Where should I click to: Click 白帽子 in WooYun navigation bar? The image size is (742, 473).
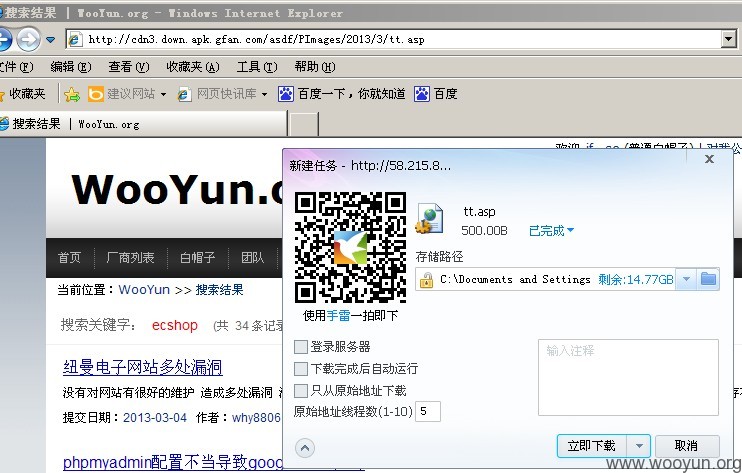(197, 257)
